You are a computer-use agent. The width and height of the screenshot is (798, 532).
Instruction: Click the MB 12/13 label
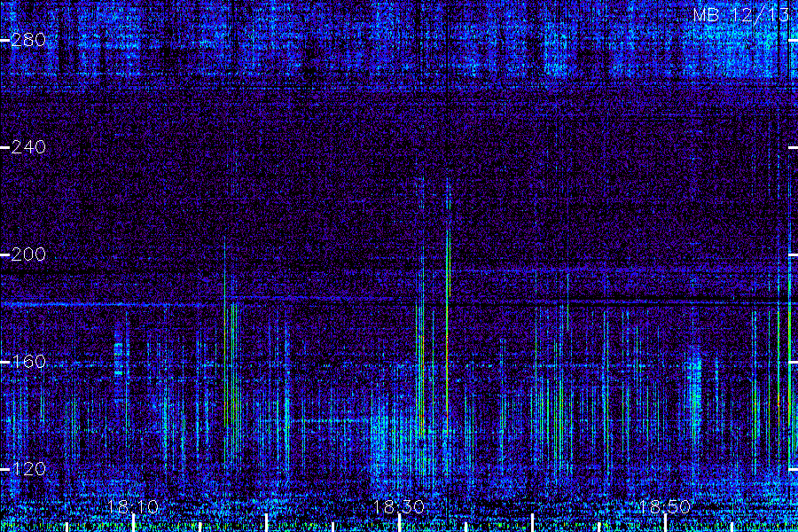[x=741, y=15]
